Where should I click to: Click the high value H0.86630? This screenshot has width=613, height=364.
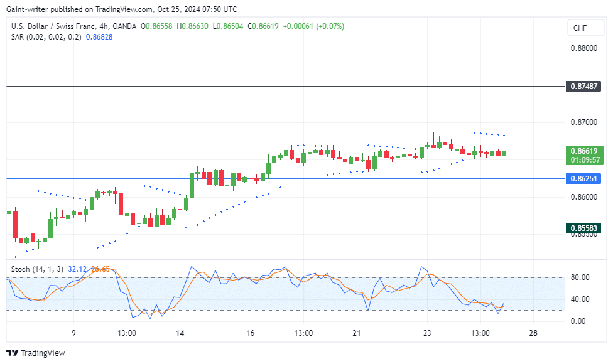pyautogui.click(x=192, y=26)
